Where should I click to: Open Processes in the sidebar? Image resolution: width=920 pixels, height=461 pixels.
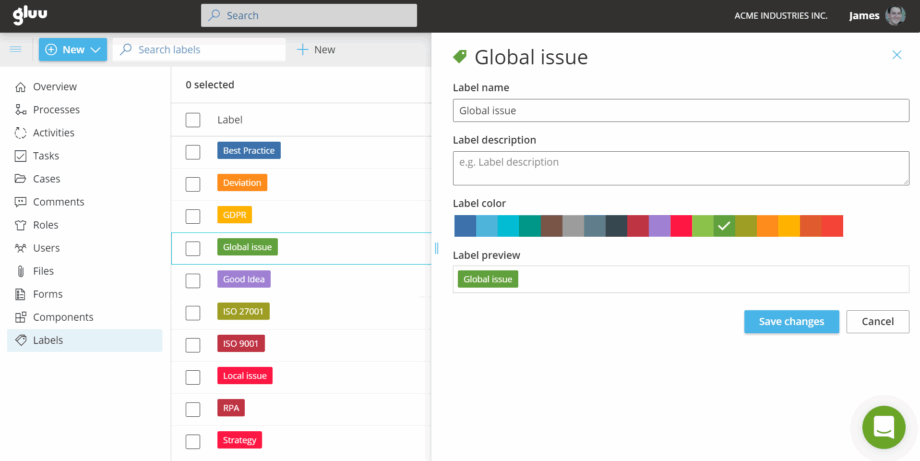click(x=56, y=110)
